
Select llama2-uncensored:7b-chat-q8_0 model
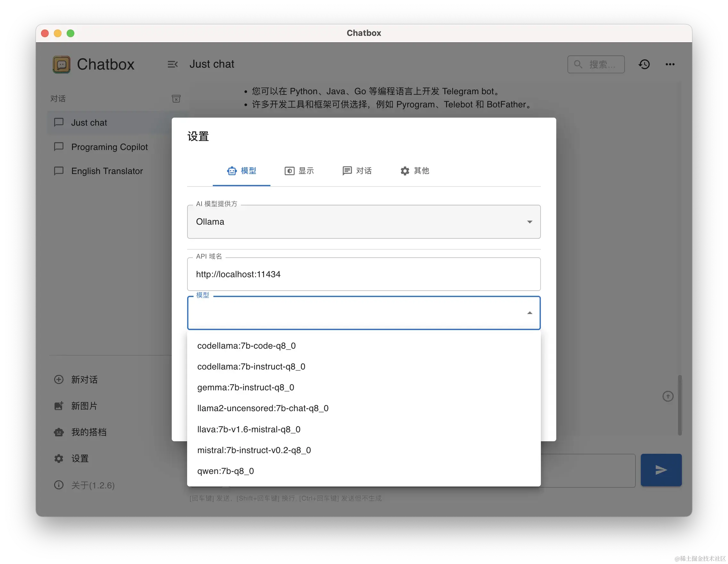364,408
